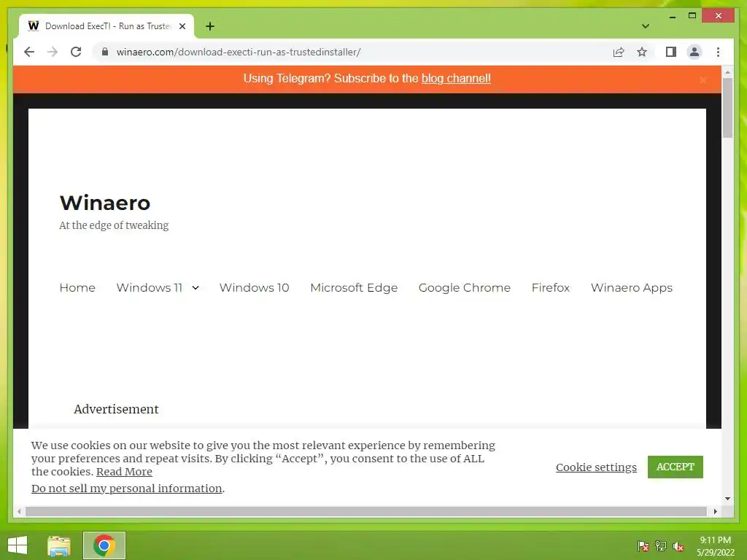The height and width of the screenshot is (560, 747).
Task: Bookmark this page with the star
Action: click(642, 52)
